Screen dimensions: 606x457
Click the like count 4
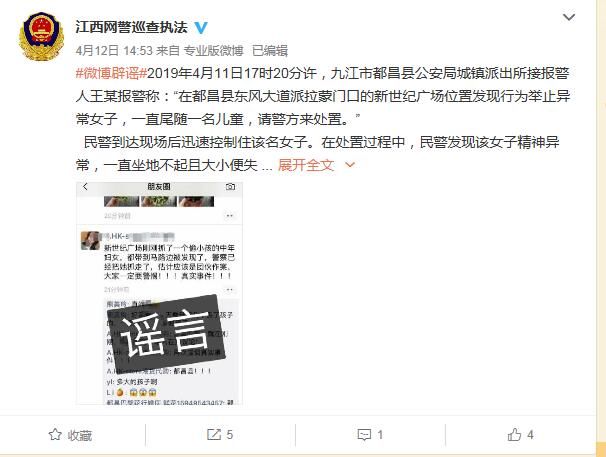click(x=530, y=435)
